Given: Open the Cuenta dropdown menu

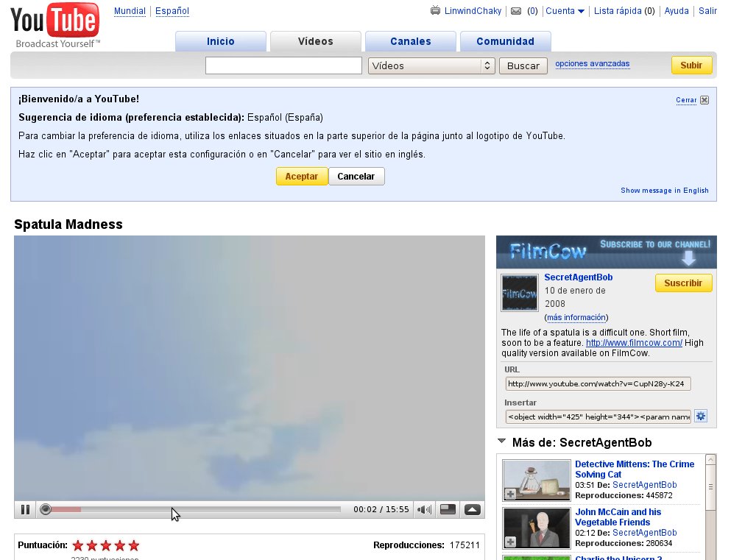Looking at the screenshot, I should pyautogui.click(x=565, y=11).
